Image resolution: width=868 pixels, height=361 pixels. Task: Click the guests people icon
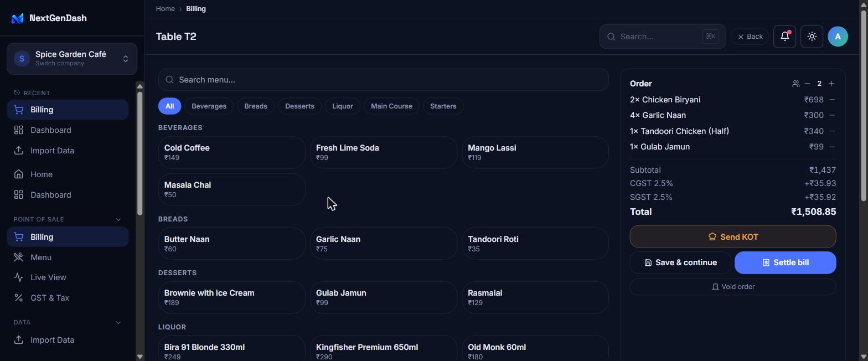(795, 84)
